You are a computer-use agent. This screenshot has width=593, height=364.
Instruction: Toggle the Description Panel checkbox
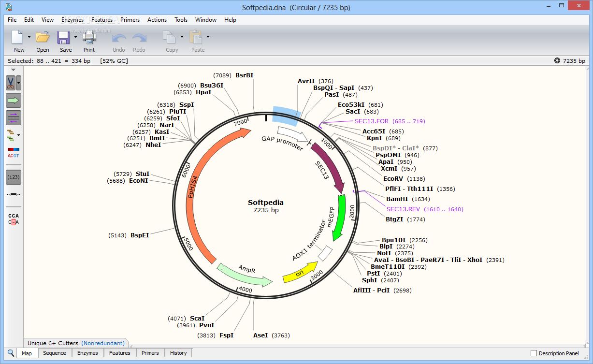[x=534, y=353]
